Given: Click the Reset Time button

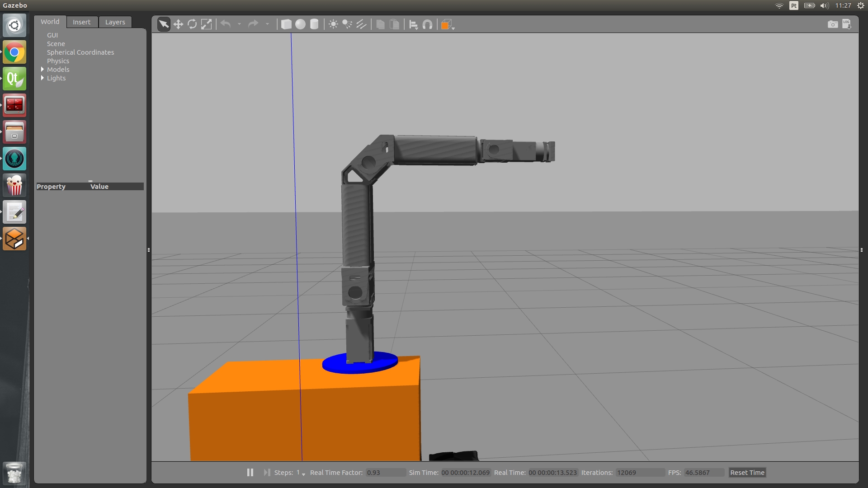Looking at the screenshot, I should (x=747, y=473).
